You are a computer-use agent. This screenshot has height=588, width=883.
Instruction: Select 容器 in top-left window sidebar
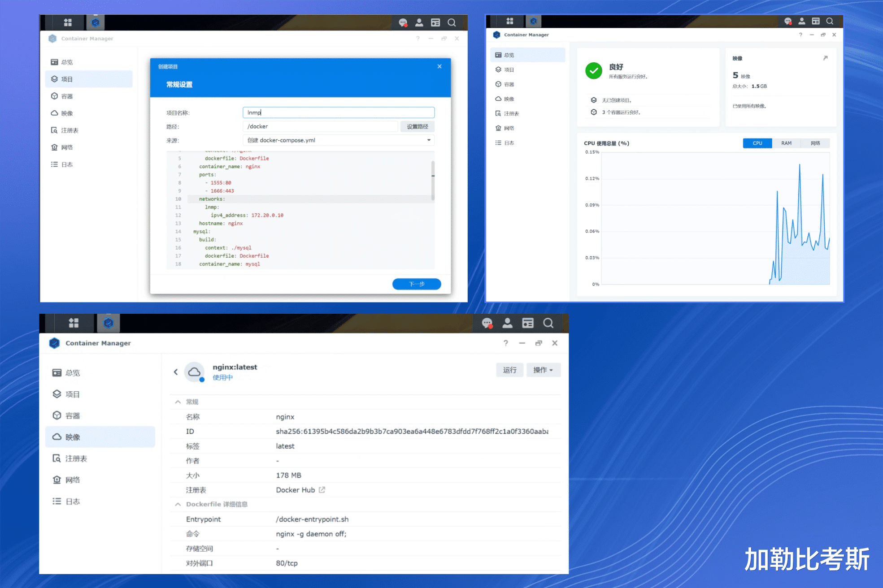(x=89, y=96)
